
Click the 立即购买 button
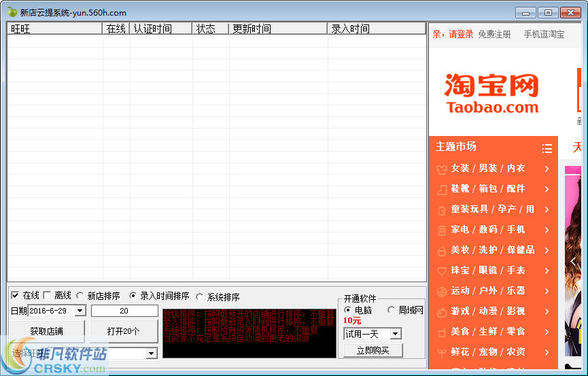pos(373,350)
